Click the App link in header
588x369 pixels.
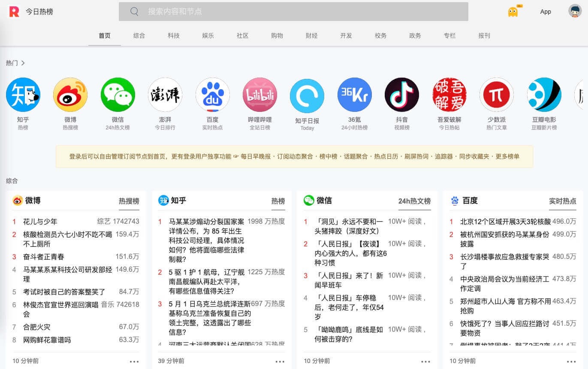pyautogui.click(x=546, y=12)
